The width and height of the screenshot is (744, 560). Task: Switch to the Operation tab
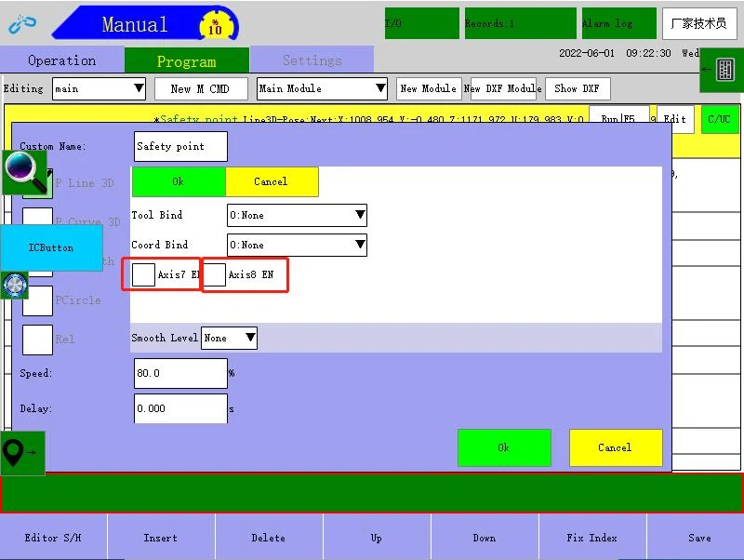(61, 60)
